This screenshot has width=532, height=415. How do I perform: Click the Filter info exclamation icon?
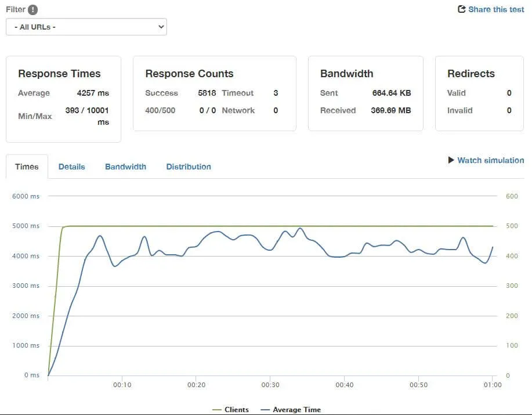point(32,9)
